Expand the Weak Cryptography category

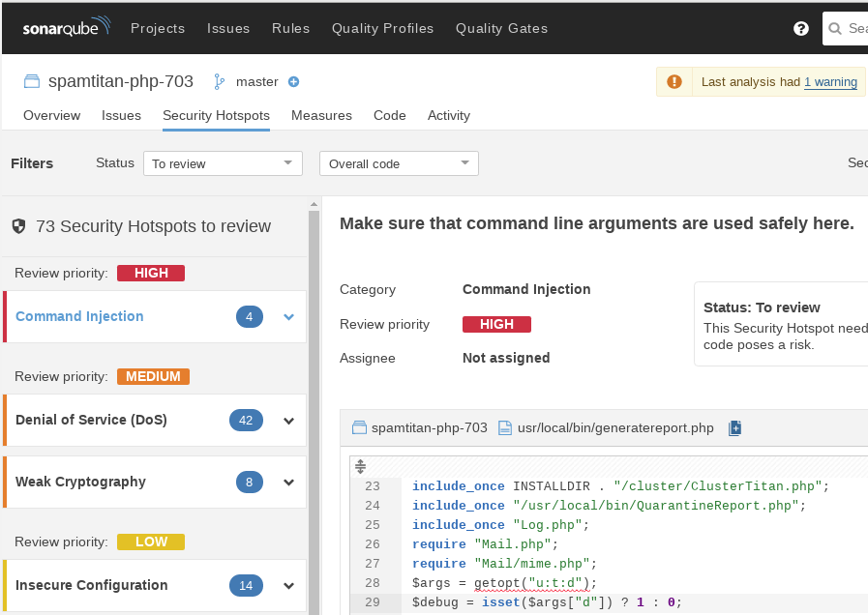point(288,483)
